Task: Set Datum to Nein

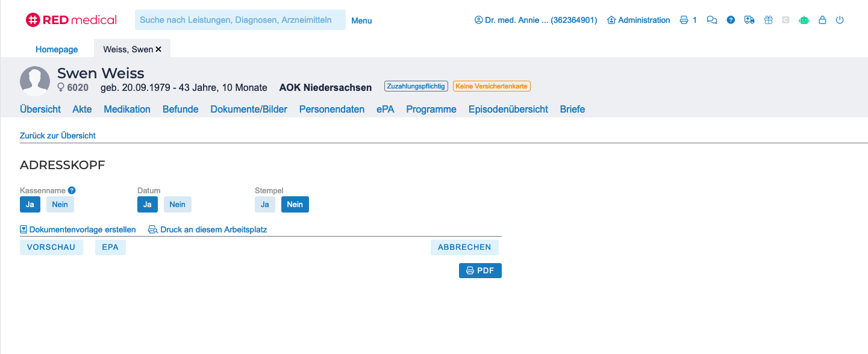Action: 177,205
